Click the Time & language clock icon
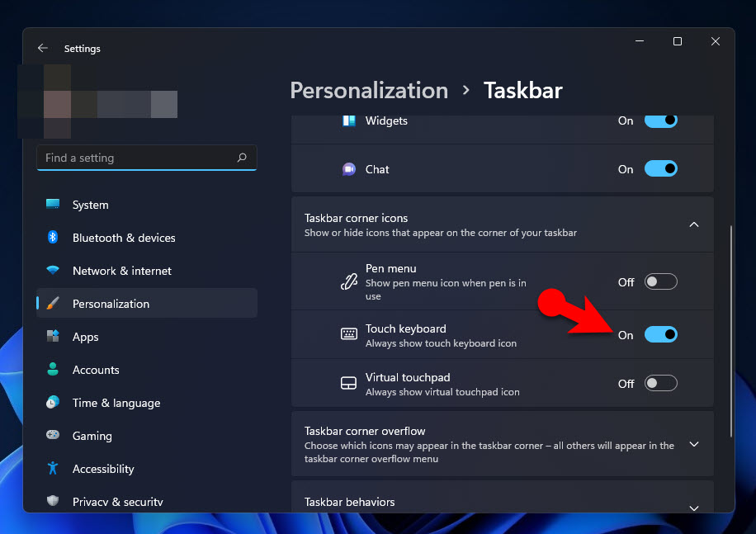 click(x=53, y=402)
